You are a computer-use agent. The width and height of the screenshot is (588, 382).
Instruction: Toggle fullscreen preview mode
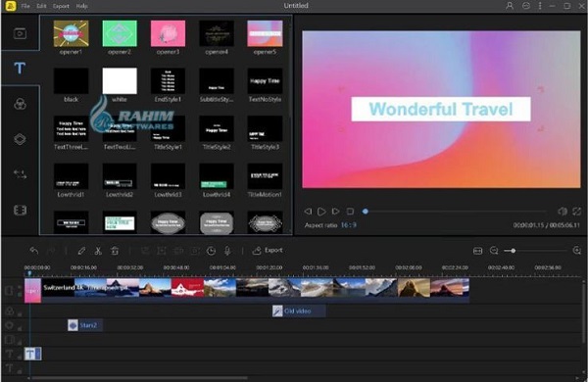577,212
